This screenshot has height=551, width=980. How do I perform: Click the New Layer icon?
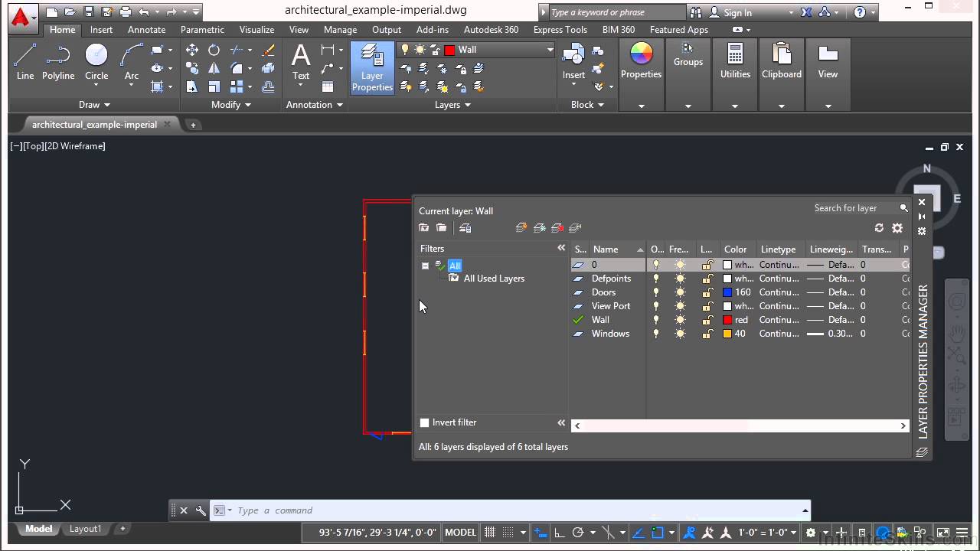pos(521,228)
